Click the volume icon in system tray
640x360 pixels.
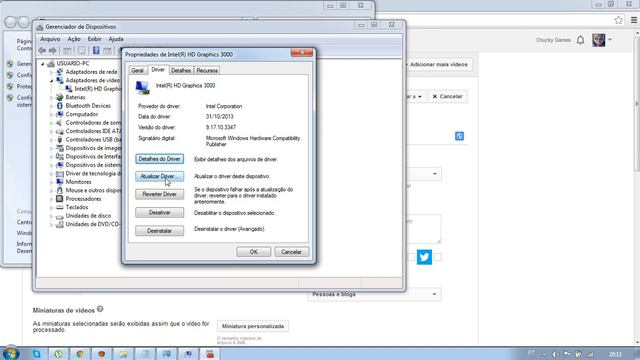[x=555, y=354]
